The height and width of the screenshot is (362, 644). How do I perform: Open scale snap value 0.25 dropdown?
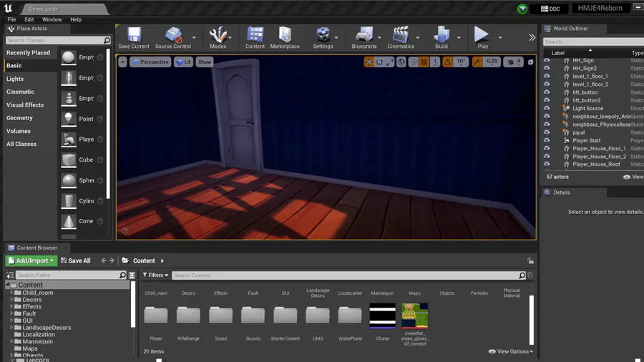(x=492, y=62)
